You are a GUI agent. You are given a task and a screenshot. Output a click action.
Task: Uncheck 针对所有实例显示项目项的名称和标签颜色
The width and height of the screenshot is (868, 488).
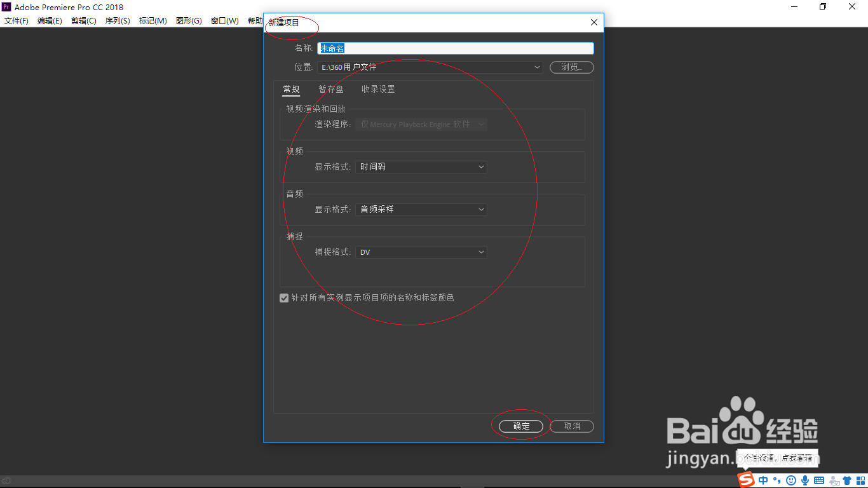click(x=284, y=297)
